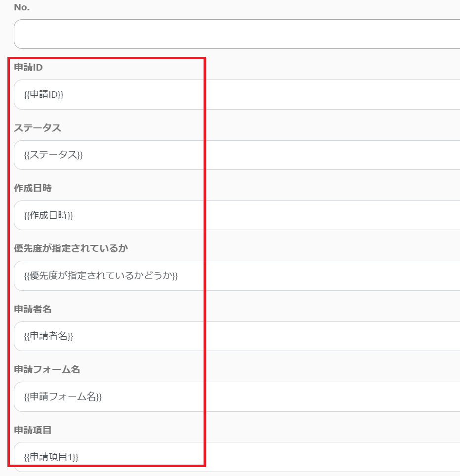Click the 作成日時 label text

coord(33,188)
